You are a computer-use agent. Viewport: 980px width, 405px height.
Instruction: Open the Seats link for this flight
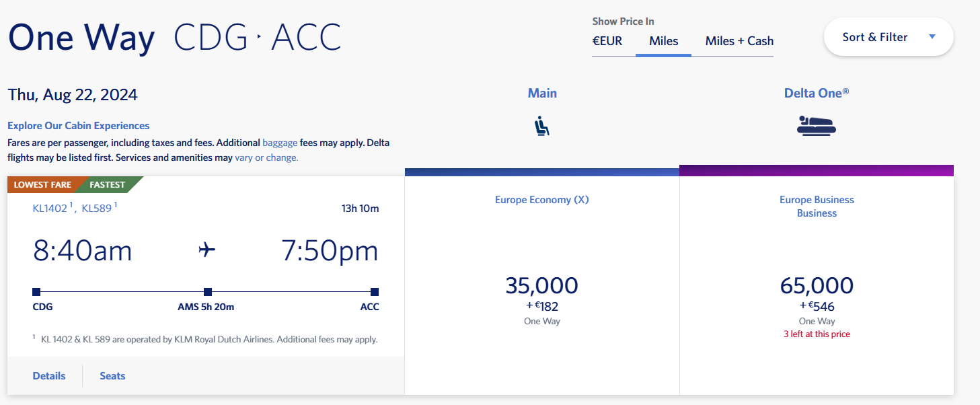112,376
